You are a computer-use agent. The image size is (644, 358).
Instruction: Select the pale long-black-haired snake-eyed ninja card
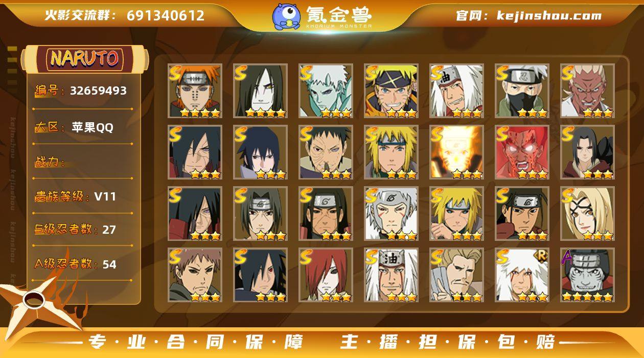point(260,91)
